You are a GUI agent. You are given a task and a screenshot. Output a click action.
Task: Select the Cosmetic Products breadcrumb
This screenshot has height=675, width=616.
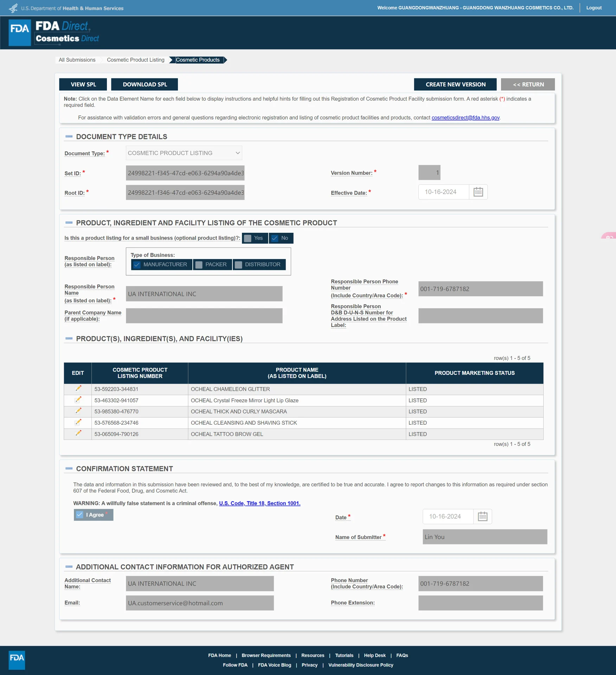[x=198, y=60]
